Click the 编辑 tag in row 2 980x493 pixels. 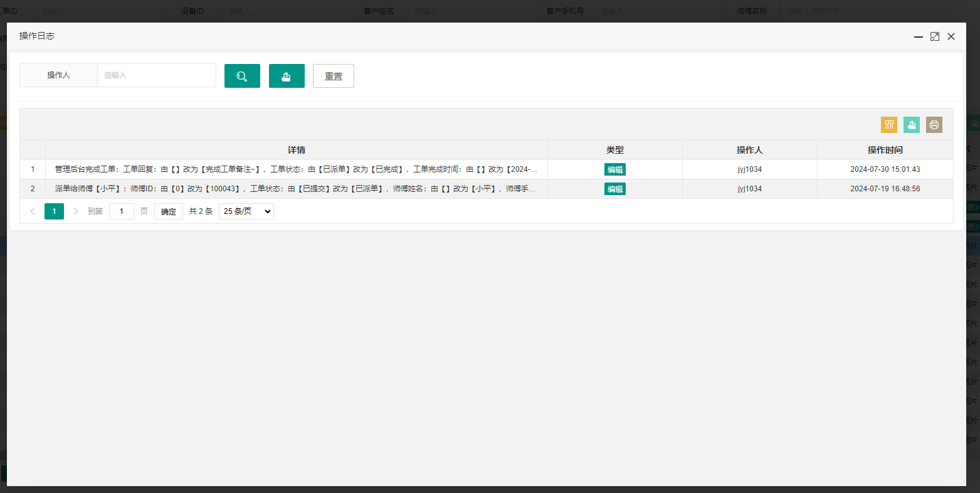coord(615,189)
